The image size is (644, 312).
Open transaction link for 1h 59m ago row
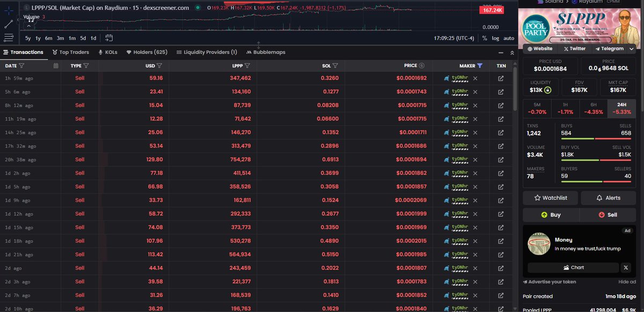501,78
